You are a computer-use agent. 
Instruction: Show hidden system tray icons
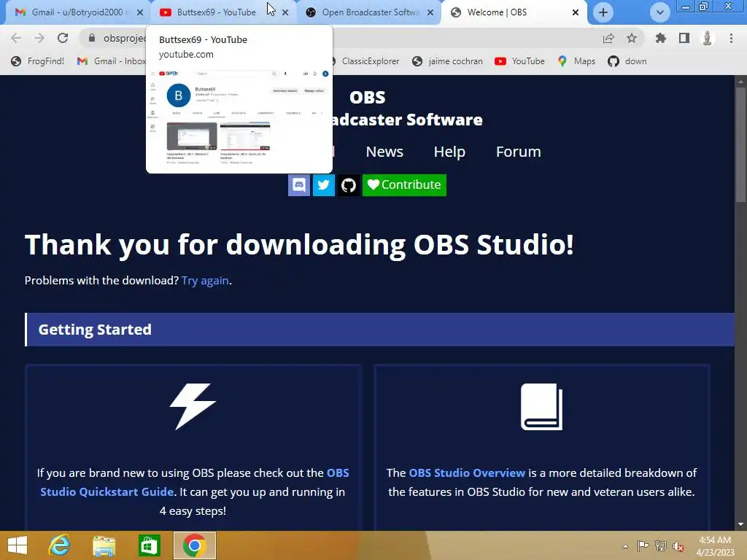tap(625, 546)
